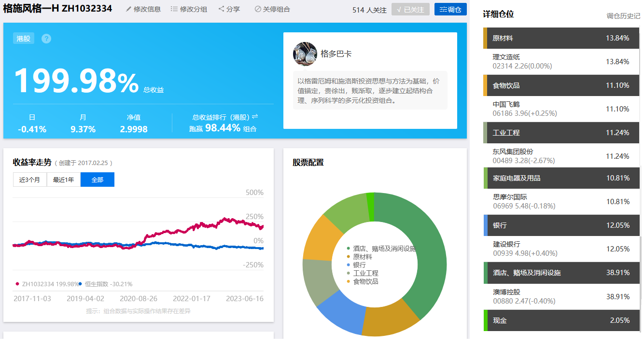Open 格多巴卡 avatar image
The height and width of the screenshot is (347, 644).
click(305, 54)
